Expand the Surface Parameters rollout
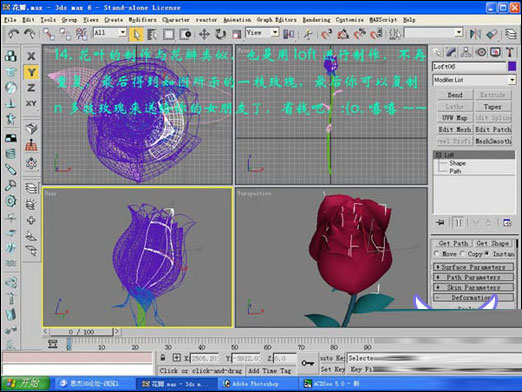The height and width of the screenshot is (392, 522). (473, 267)
